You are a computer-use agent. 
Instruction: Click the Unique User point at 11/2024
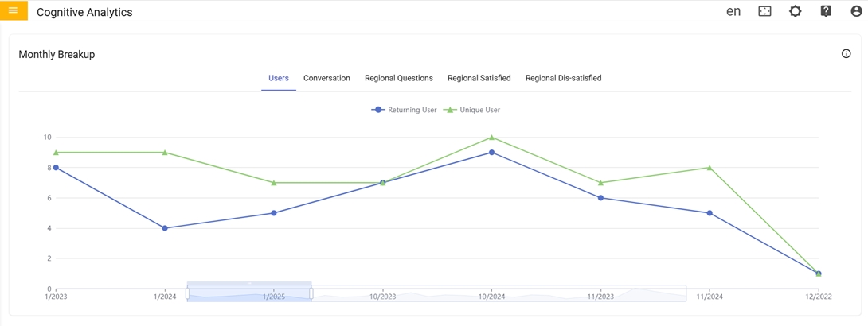[710, 168]
